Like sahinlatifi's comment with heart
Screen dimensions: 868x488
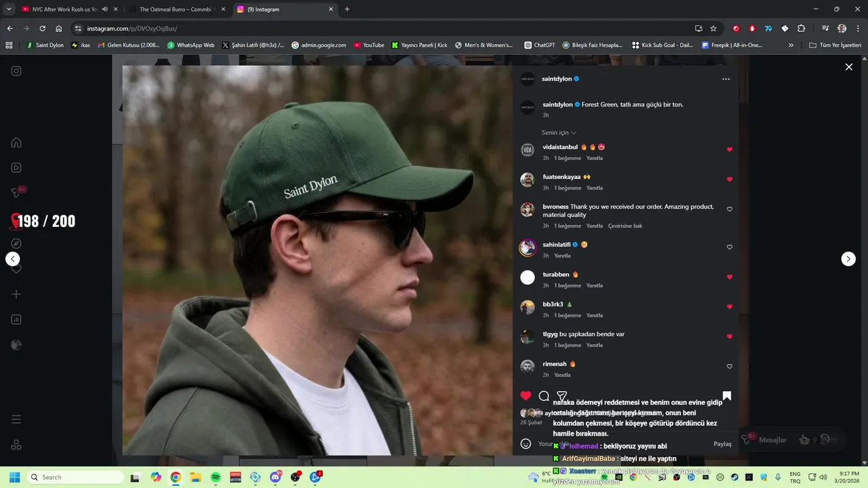click(x=730, y=247)
